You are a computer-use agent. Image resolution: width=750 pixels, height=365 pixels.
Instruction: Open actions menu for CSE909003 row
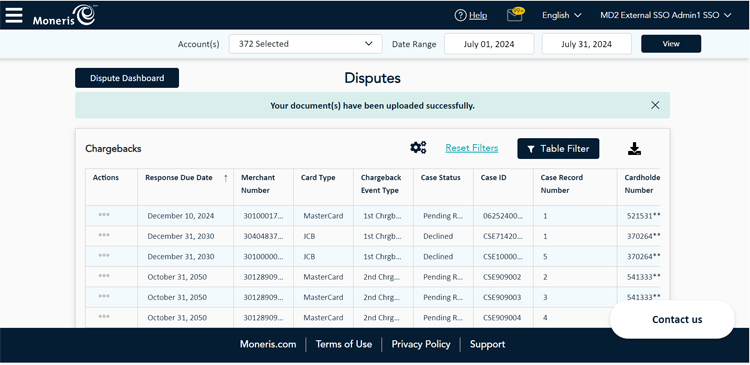pyautogui.click(x=104, y=297)
